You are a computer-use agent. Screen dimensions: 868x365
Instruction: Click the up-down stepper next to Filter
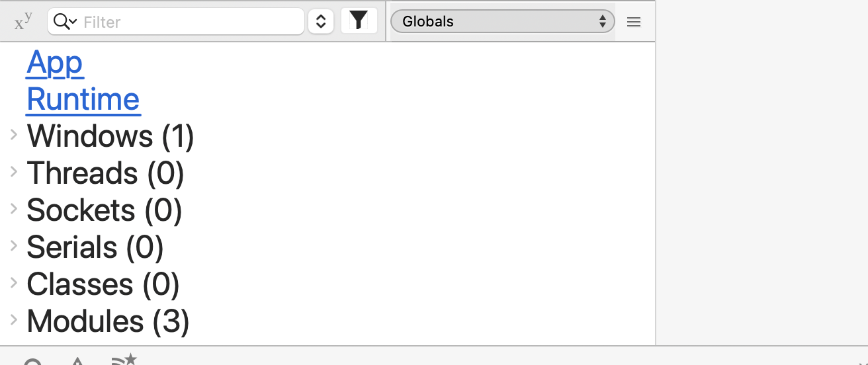[x=321, y=22]
